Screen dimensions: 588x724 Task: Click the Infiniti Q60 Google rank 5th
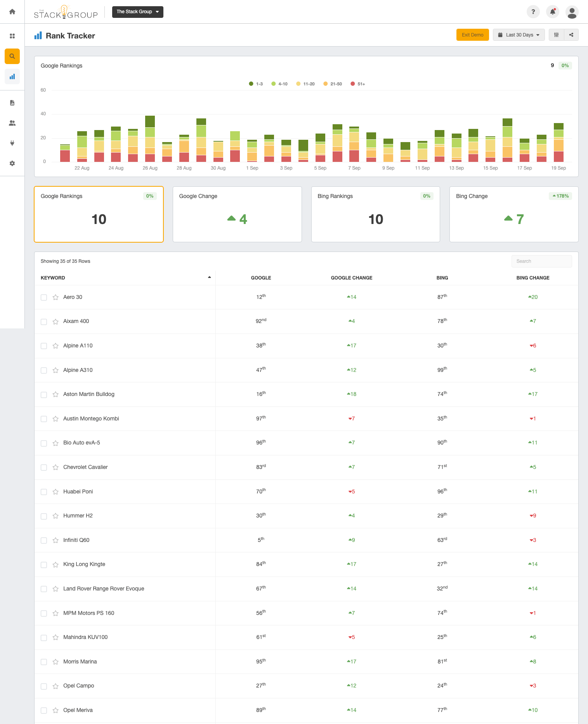(x=261, y=540)
